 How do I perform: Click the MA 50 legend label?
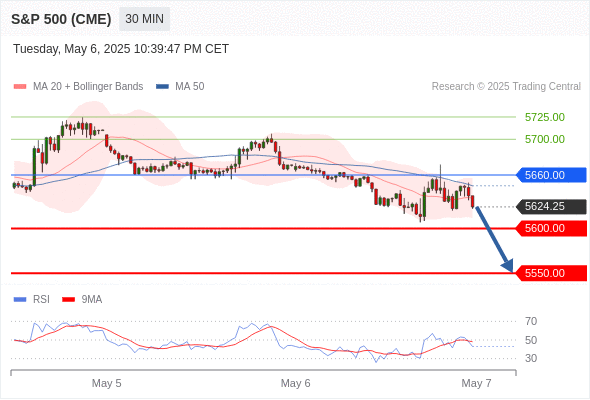coord(190,87)
